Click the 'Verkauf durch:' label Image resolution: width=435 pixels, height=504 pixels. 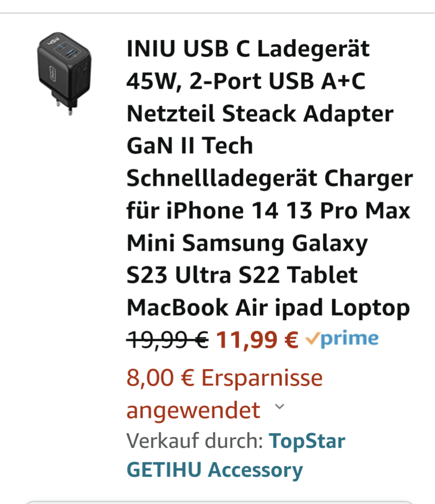195,441
